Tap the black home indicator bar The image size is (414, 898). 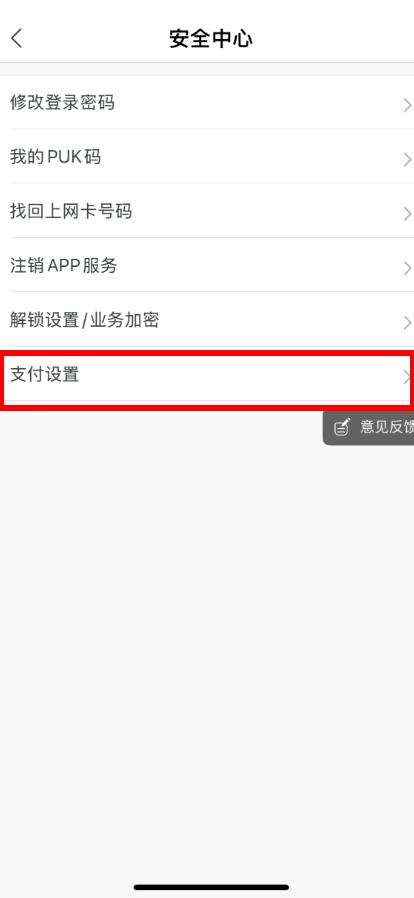[211, 887]
